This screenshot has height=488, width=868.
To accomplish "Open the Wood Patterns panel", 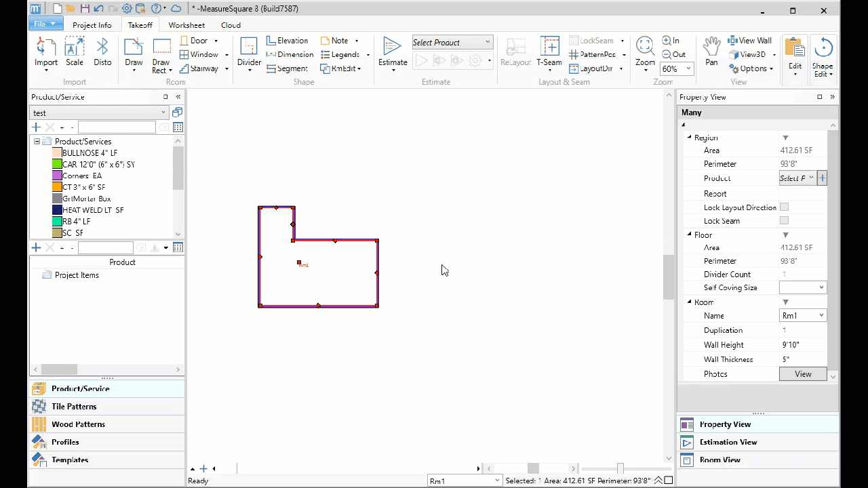I will (x=107, y=424).
